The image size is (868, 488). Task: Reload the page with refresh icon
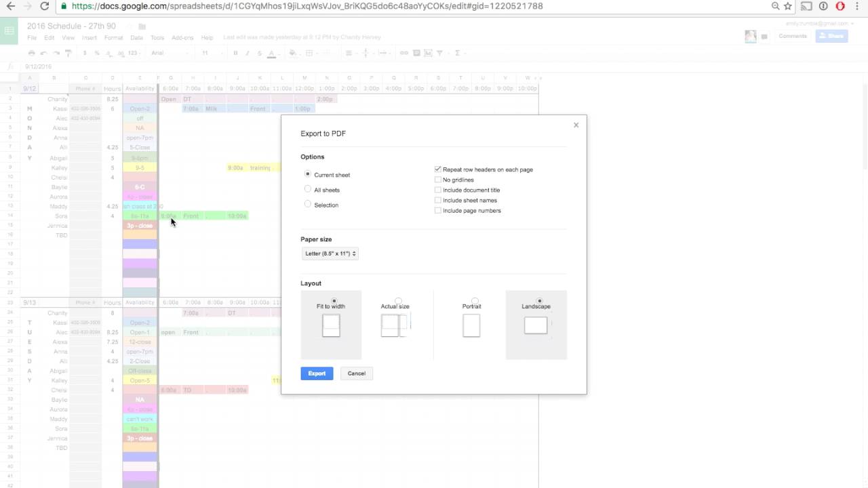45,6
